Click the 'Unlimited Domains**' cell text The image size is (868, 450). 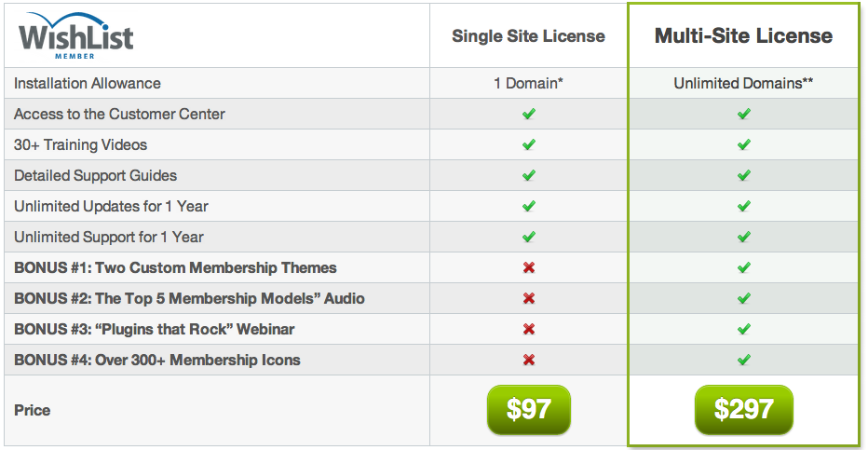pos(743,83)
